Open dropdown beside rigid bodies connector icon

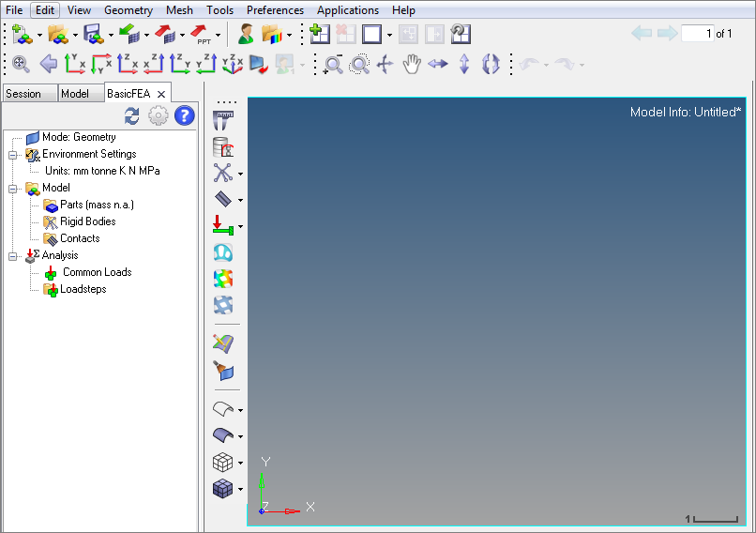click(x=240, y=174)
